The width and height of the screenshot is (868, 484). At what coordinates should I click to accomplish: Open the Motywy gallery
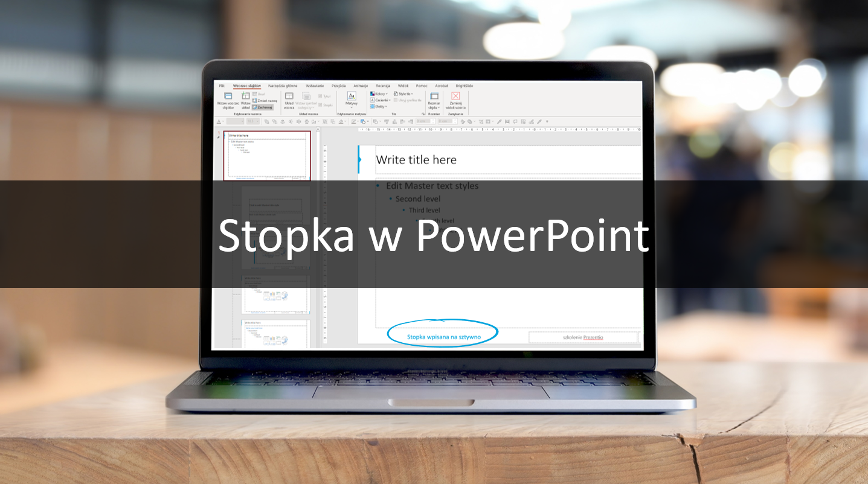(352, 100)
